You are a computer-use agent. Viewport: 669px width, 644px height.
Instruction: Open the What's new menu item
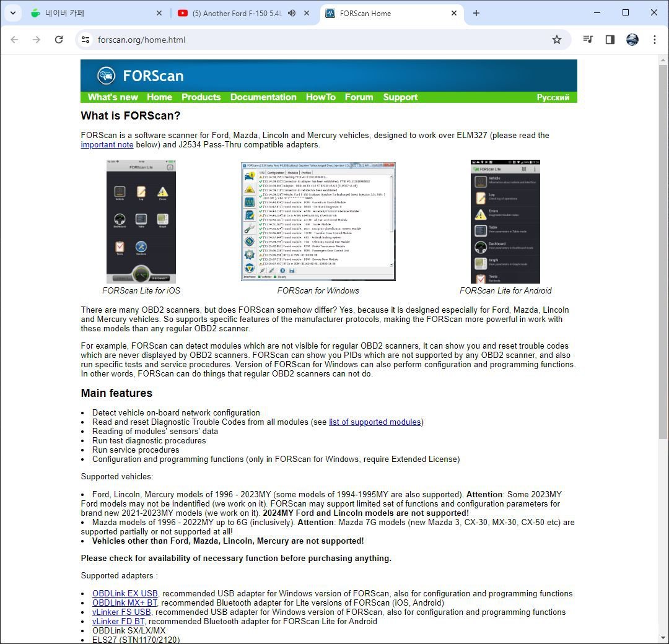113,97
